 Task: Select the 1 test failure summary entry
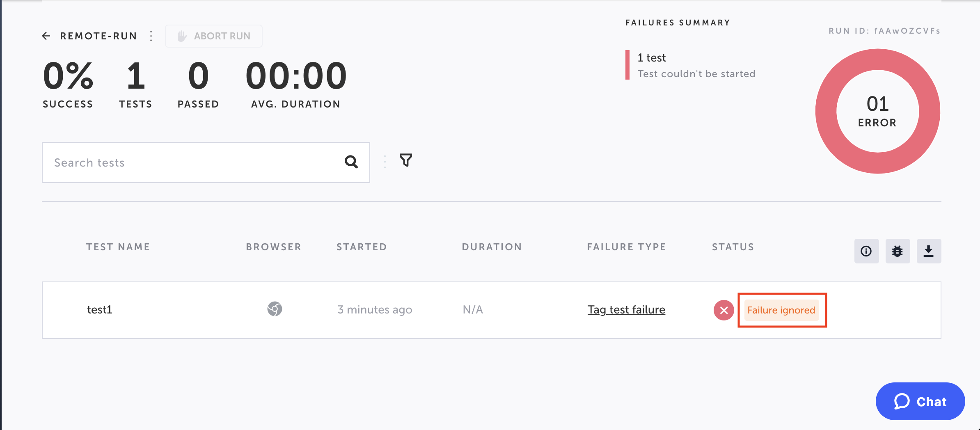pyautogui.click(x=696, y=65)
